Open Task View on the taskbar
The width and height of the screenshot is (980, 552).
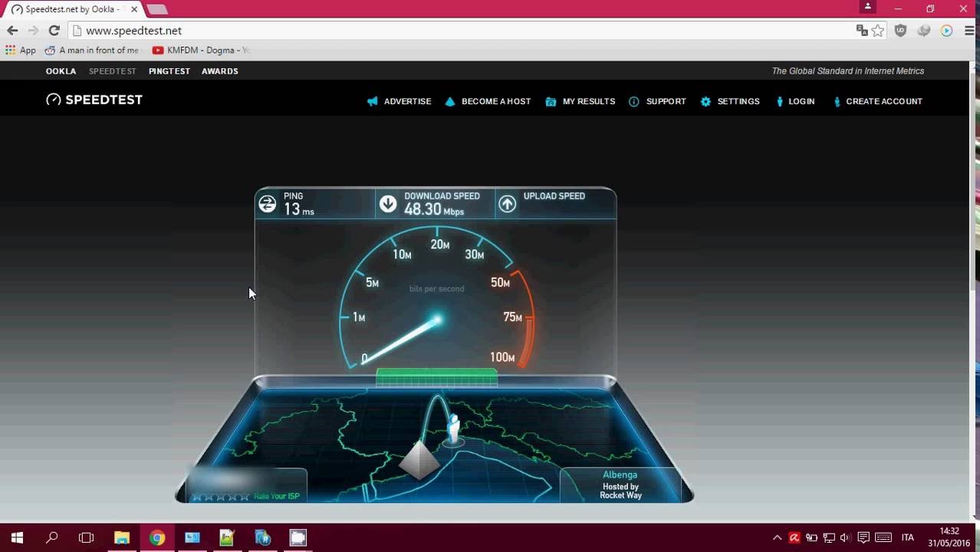tap(86, 537)
